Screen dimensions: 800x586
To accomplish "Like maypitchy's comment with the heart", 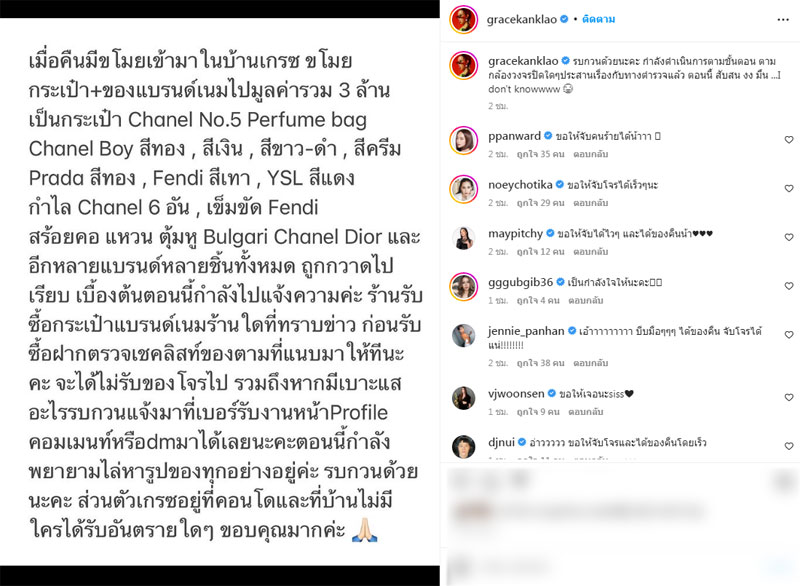I will [789, 237].
